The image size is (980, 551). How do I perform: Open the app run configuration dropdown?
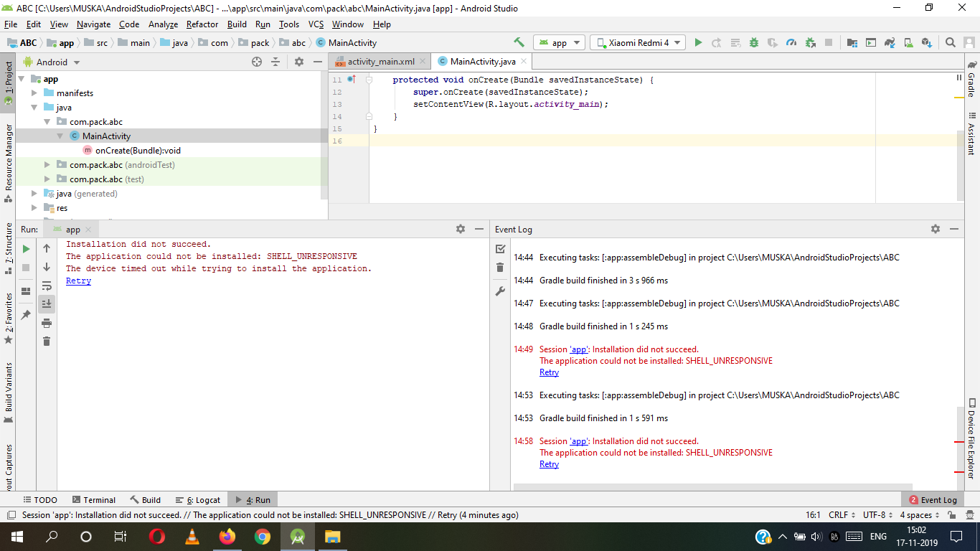coord(559,43)
